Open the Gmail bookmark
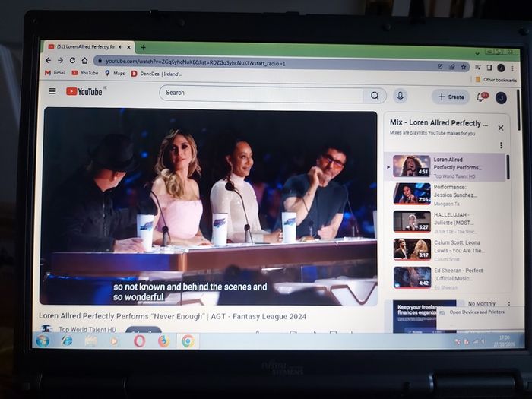 click(x=55, y=73)
